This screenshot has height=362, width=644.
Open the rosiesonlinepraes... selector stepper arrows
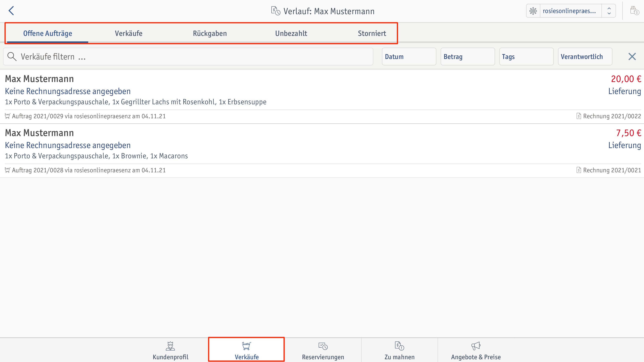609,11
